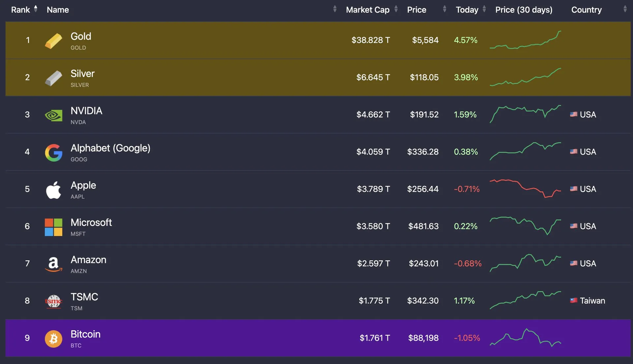Click Apple's red 30-day sparkline
This screenshot has width=633, height=364.
click(x=525, y=189)
